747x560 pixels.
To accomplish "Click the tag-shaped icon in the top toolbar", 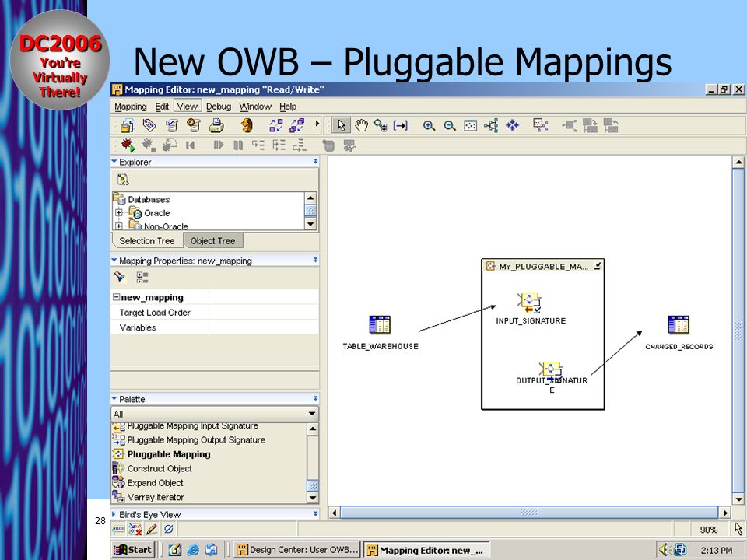I will tap(149, 125).
